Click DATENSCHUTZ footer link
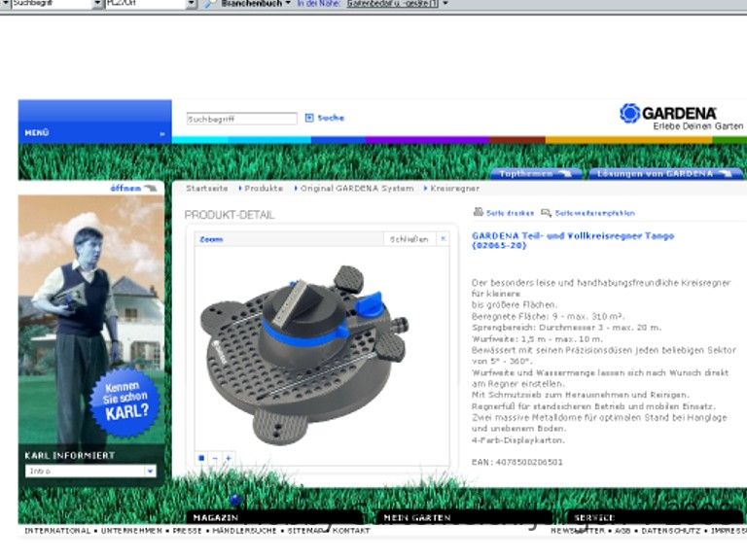Viewport: 747px width, 560px height. click(671, 531)
